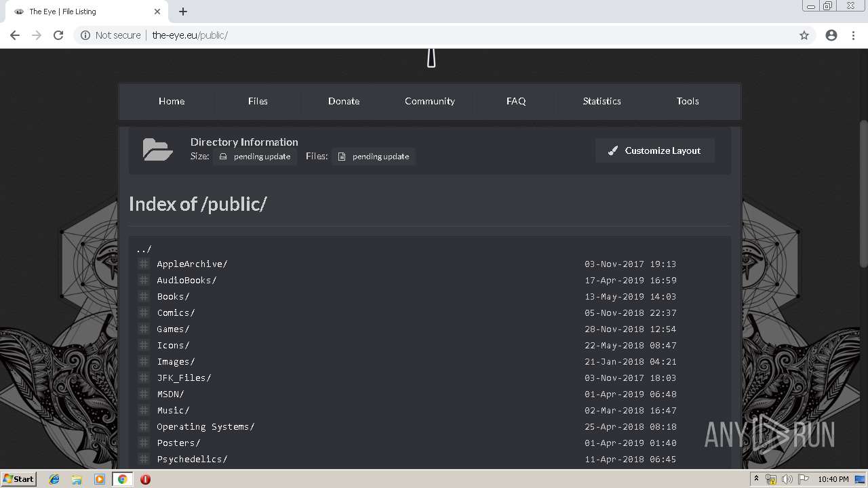The width and height of the screenshot is (868, 488).
Task: Show hidden tray icons arrow
Action: pos(756,479)
